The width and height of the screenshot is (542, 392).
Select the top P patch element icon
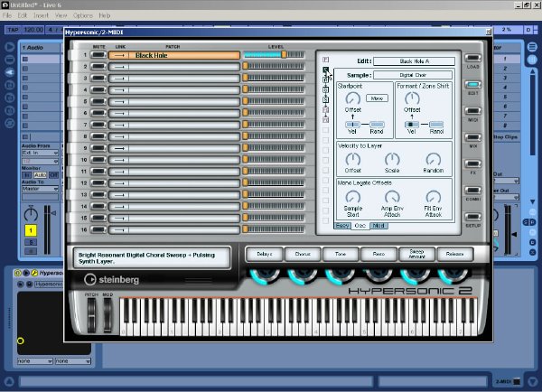click(325, 60)
